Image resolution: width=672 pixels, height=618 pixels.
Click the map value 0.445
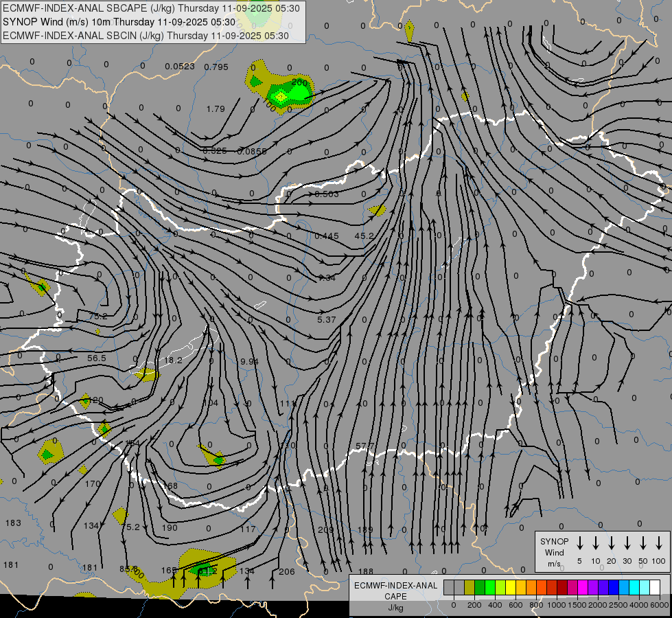tap(327, 236)
